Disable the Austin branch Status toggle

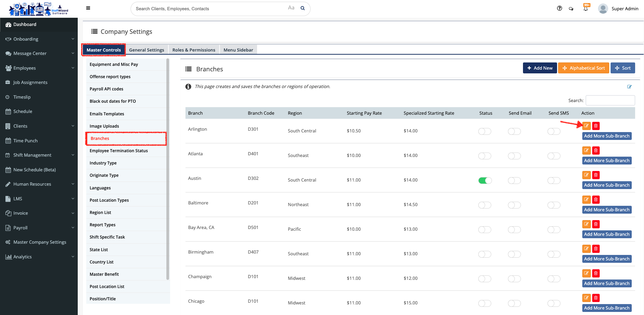485,181
